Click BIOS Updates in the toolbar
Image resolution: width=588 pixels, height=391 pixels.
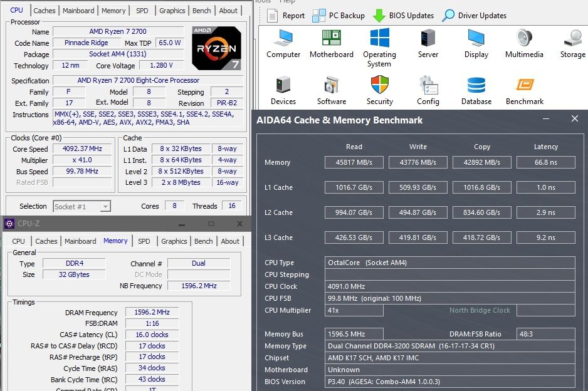click(x=403, y=16)
